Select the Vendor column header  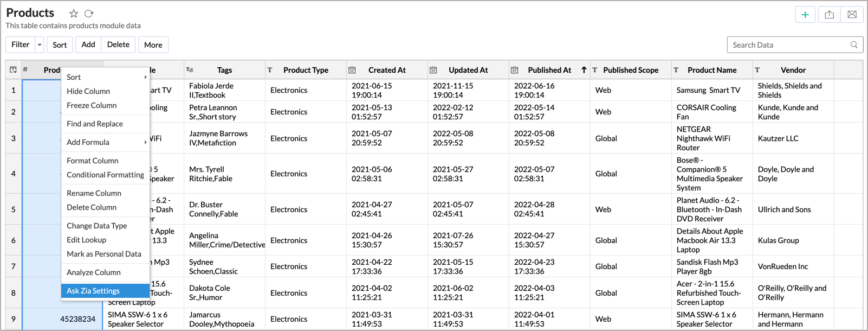click(793, 70)
